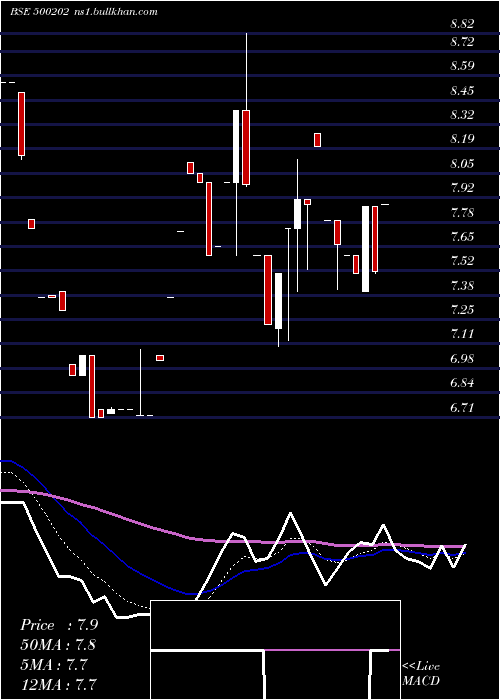Click the 8.19 price axis label

click(462, 139)
